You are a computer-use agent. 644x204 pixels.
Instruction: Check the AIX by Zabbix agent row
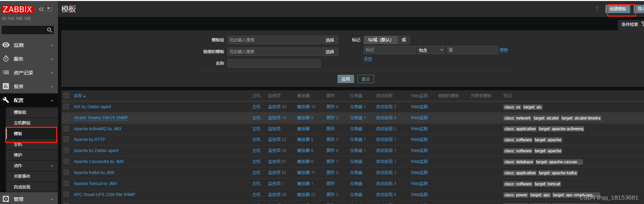tap(66, 106)
